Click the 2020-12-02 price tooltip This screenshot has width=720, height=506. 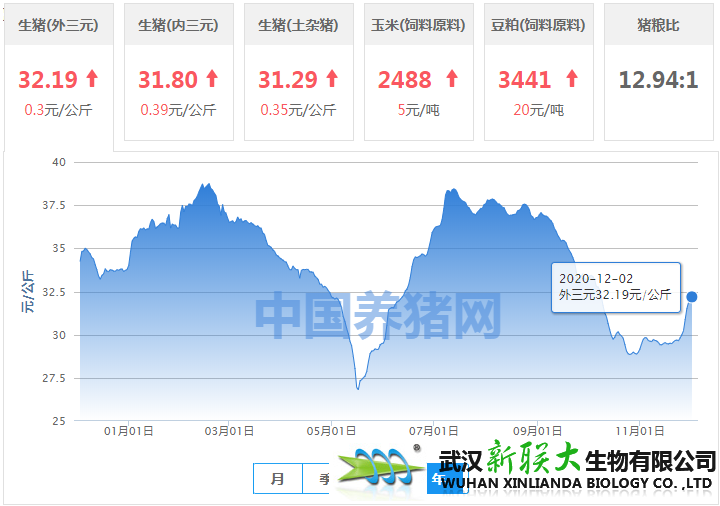click(616, 286)
